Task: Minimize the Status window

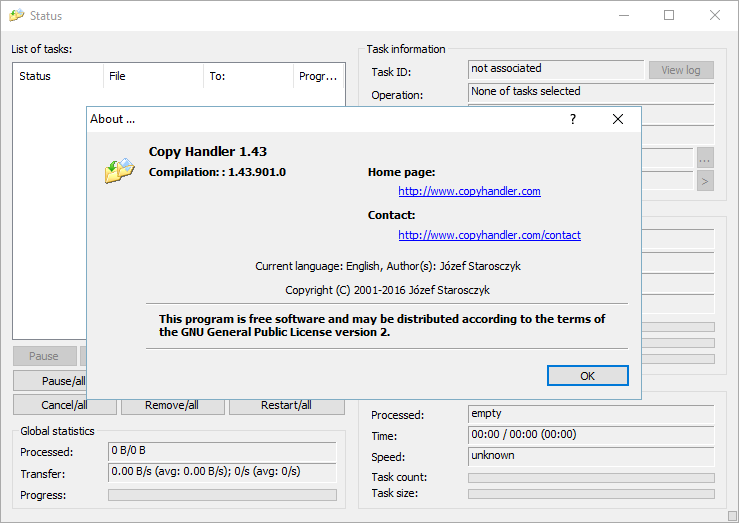Action: click(624, 16)
